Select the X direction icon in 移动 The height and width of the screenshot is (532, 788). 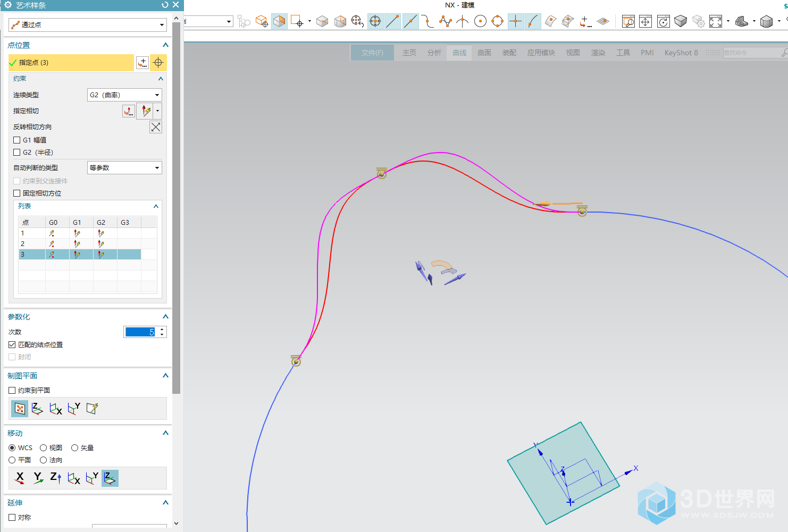pos(20,478)
